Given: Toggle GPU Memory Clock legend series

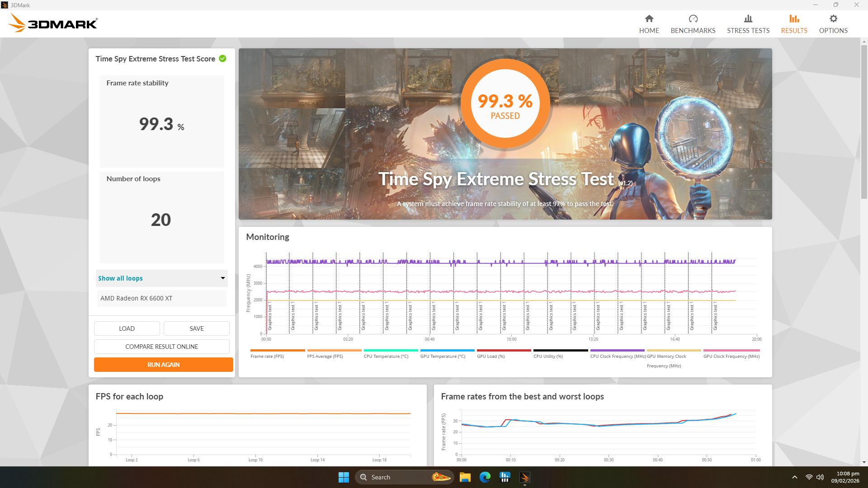Looking at the screenshot, I should coord(674,358).
